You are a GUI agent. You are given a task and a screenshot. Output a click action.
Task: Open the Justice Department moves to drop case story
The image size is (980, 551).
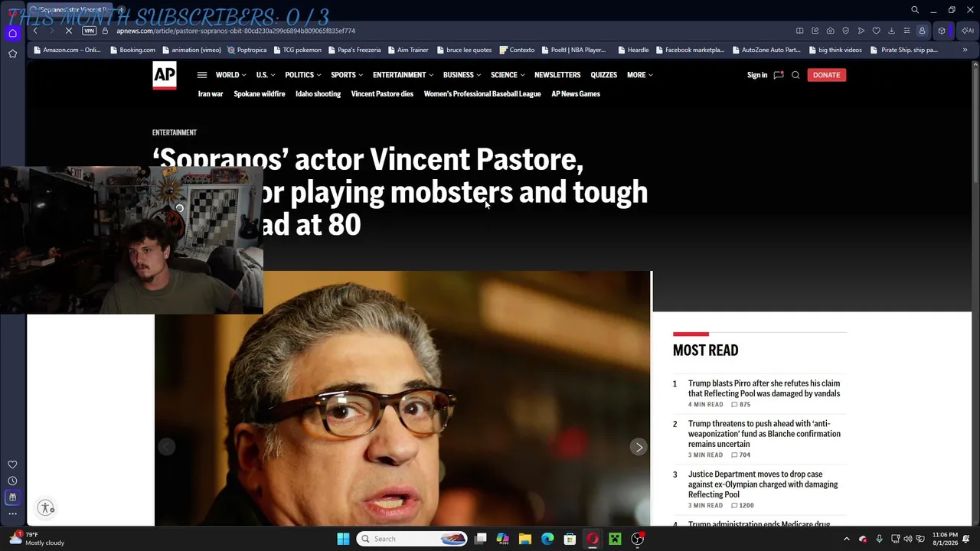coord(763,484)
